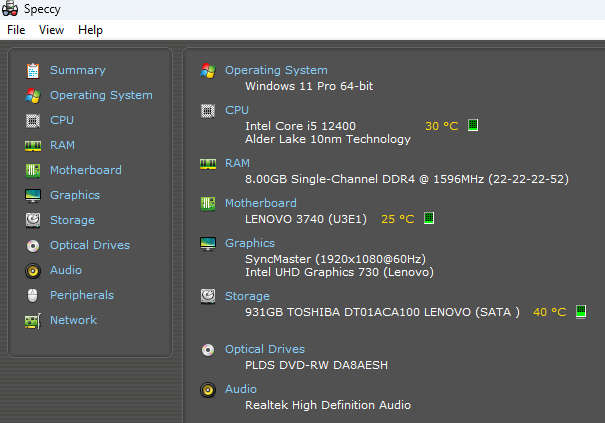Click the Graphics heading in summary panel

(250, 243)
